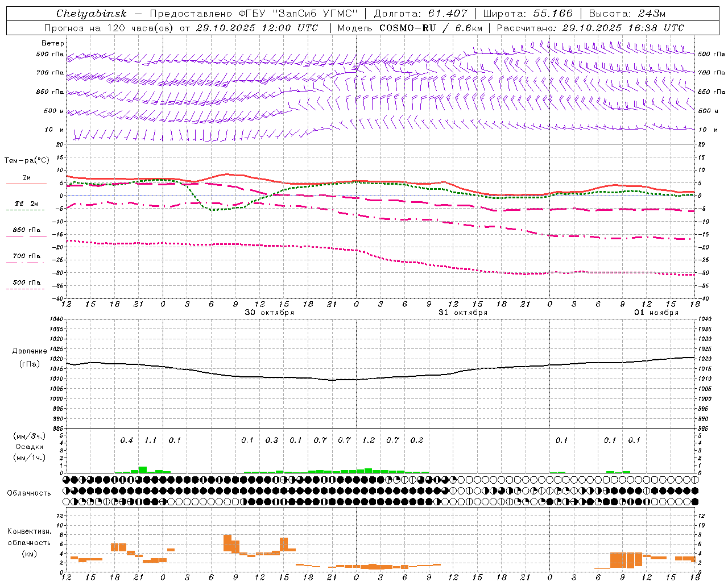Image resolution: width=728 pixels, height=582 pixels.
Task: Click the 'Предоставлено ФГБУ "ЗапСиб УГМС"' provider text
Action: 254,14
